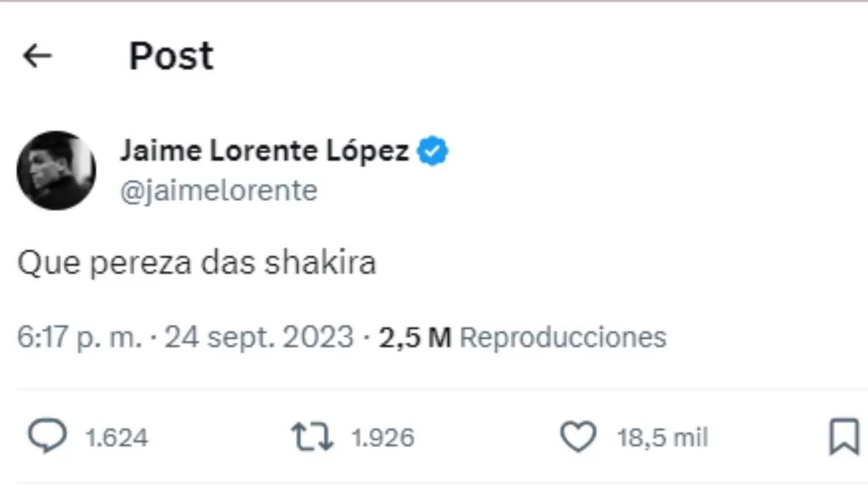
Task: Click the 18,5 mil likes count
Action: click(662, 438)
